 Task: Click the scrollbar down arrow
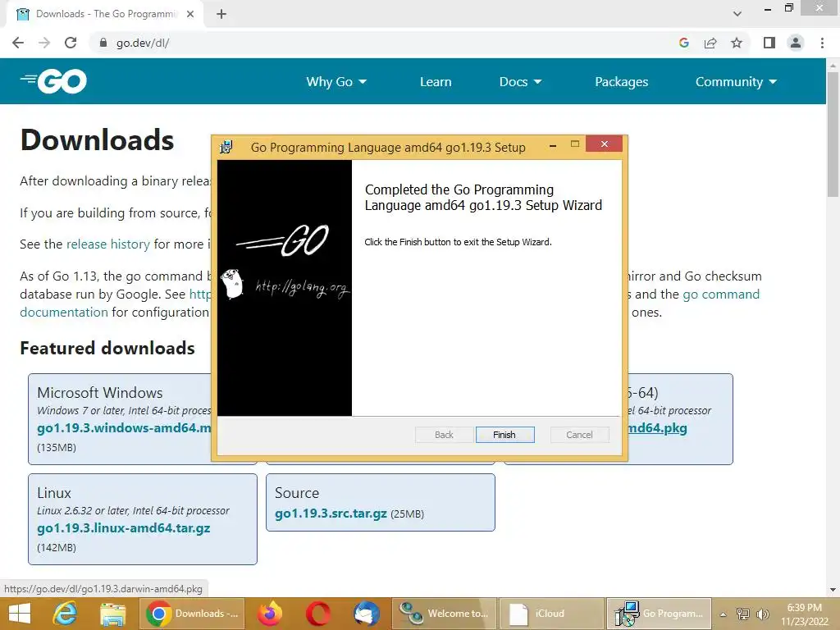point(833,590)
